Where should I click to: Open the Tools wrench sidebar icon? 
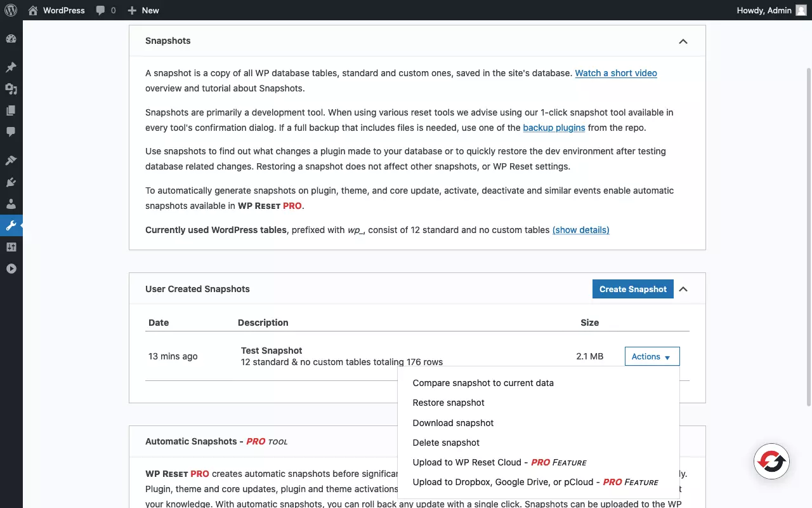click(11, 225)
